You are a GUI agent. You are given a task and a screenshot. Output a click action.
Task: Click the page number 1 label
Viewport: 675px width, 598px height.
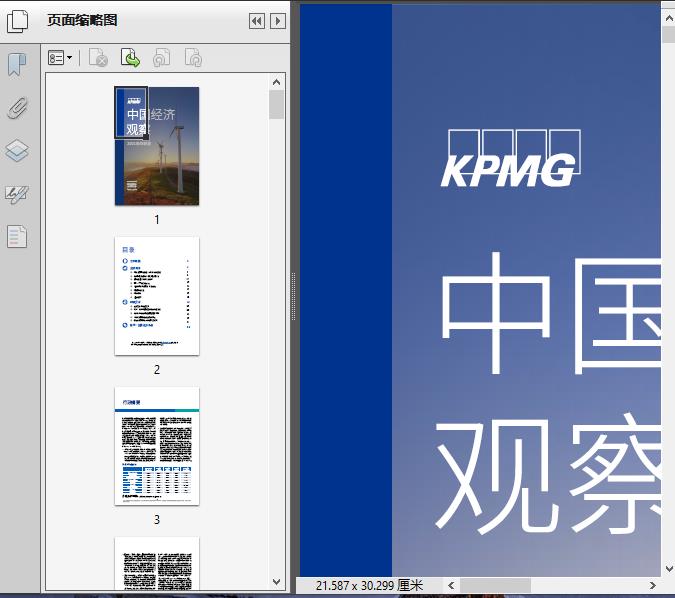coord(157,220)
